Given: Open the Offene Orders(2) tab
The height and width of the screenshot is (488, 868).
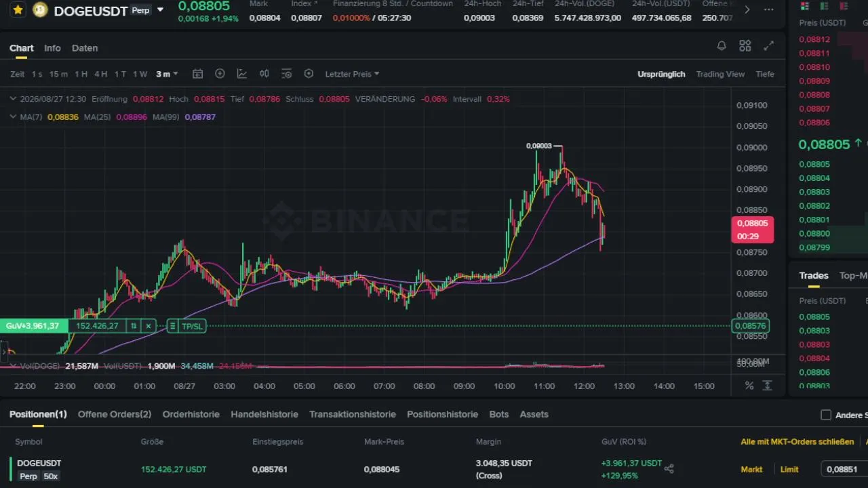Looking at the screenshot, I should (115, 414).
